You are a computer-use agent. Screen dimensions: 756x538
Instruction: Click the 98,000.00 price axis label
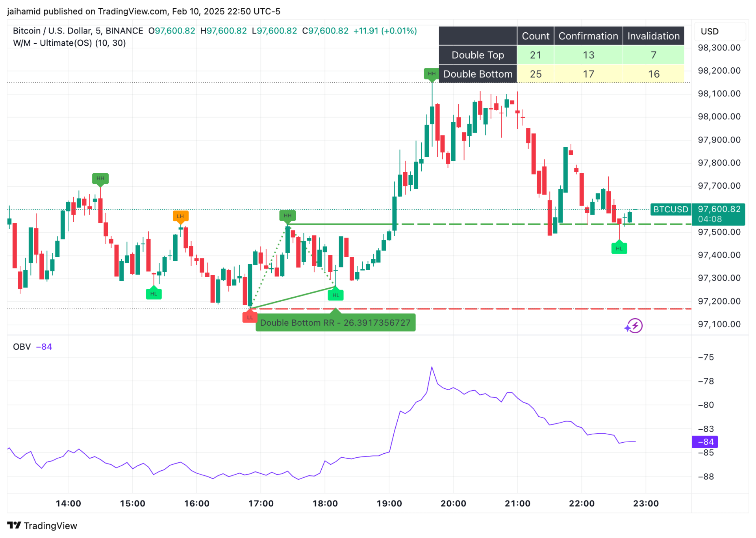pyautogui.click(x=719, y=117)
